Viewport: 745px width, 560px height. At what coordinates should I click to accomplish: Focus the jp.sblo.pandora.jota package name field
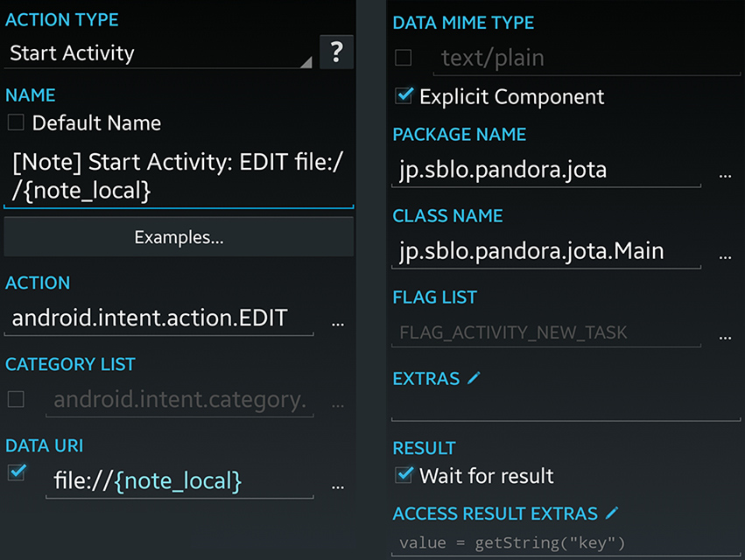point(546,170)
